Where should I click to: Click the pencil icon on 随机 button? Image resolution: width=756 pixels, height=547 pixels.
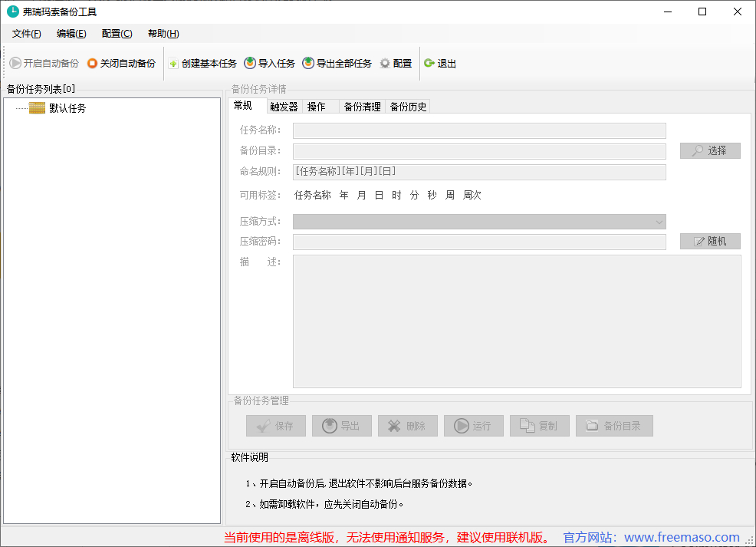[x=699, y=241]
